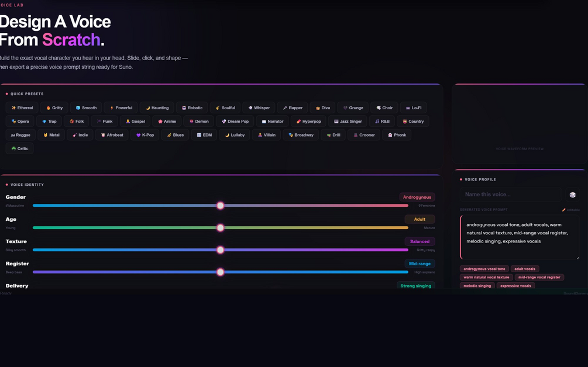Click the Gender slider handle

point(221,206)
